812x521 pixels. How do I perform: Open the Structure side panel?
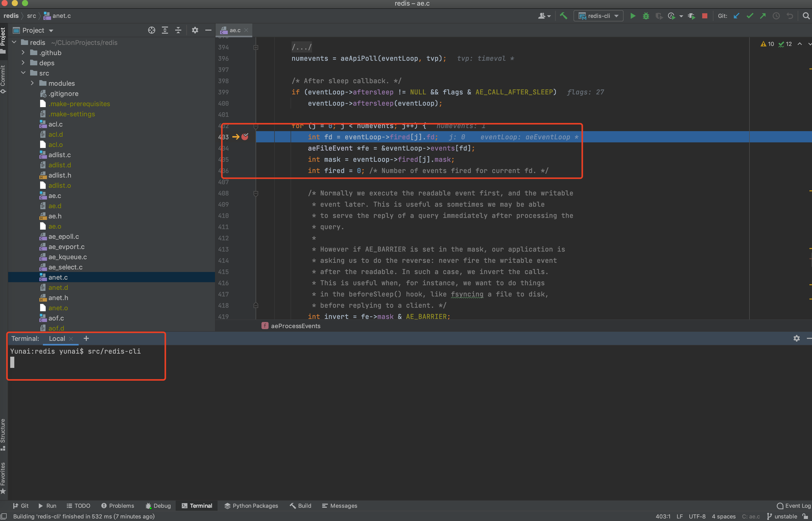coord(3,435)
